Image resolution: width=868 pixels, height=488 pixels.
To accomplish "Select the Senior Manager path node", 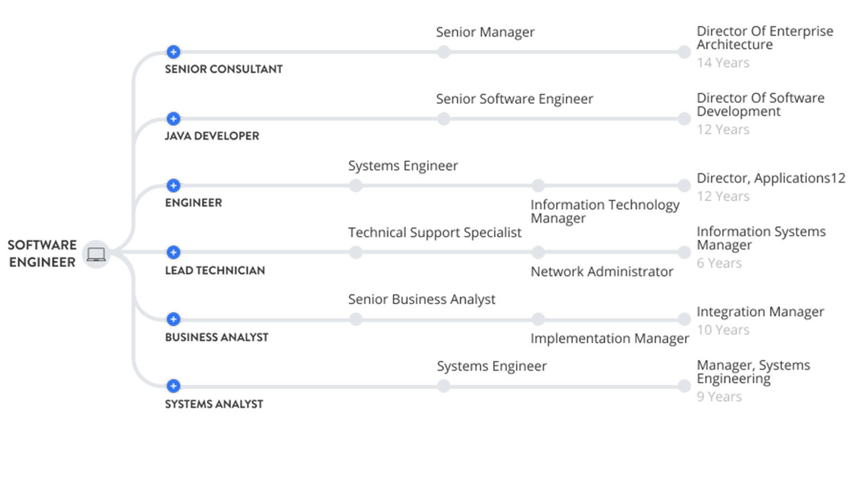I will coord(444,52).
